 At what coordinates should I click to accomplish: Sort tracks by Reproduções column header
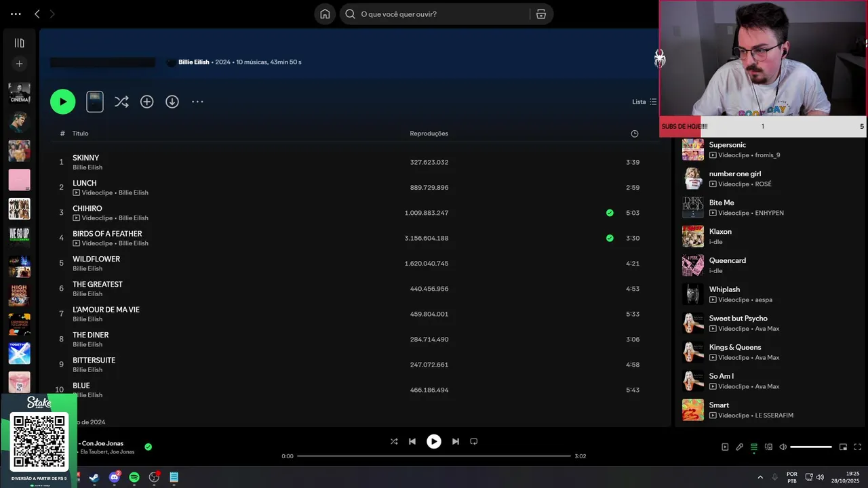tap(429, 134)
